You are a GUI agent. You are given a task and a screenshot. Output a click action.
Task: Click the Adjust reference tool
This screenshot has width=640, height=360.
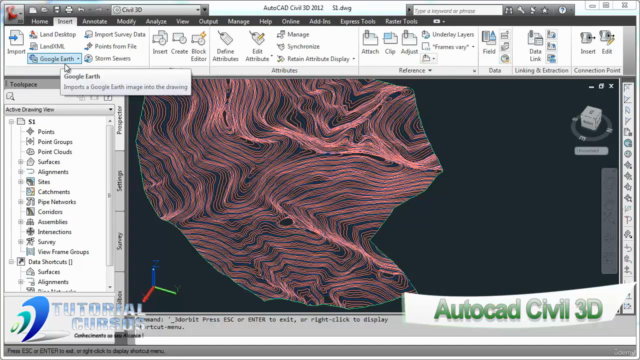409,42
